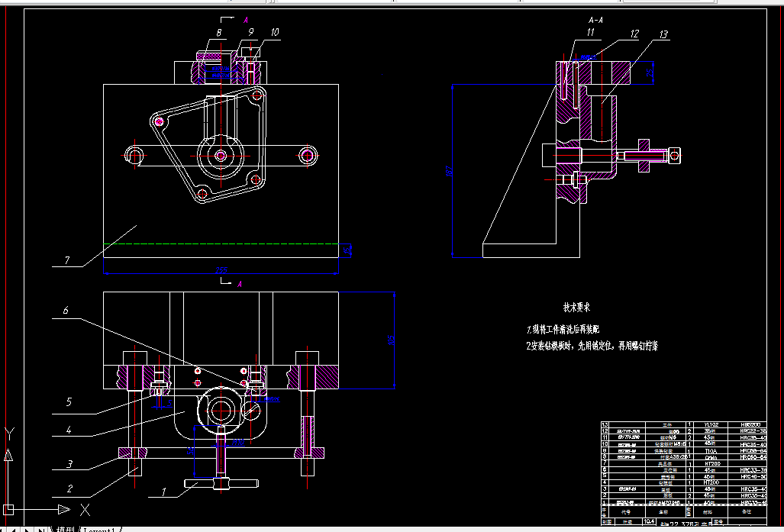Screen dimensions: 784x532
Task: Select technical note line 1 text
Action: pos(563,330)
